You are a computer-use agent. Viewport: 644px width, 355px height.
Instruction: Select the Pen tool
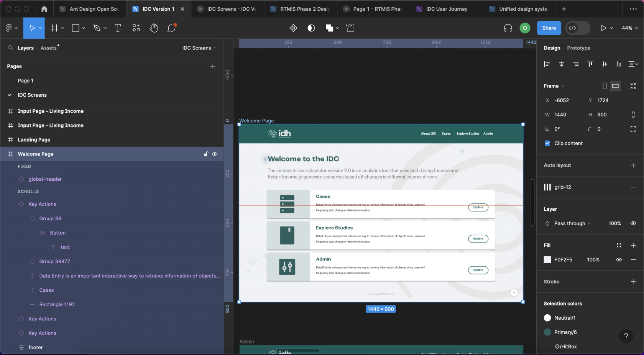(97, 28)
